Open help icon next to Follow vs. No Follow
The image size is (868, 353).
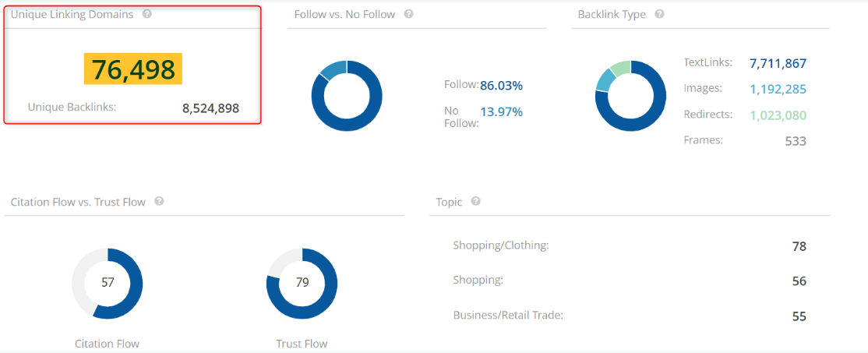(408, 14)
